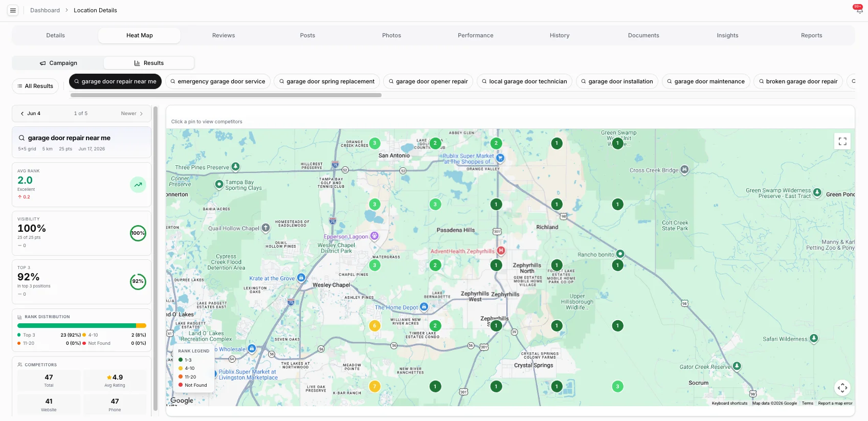Open the Photos tab
The width and height of the screenshot is (868, 421).
(391, 35)
